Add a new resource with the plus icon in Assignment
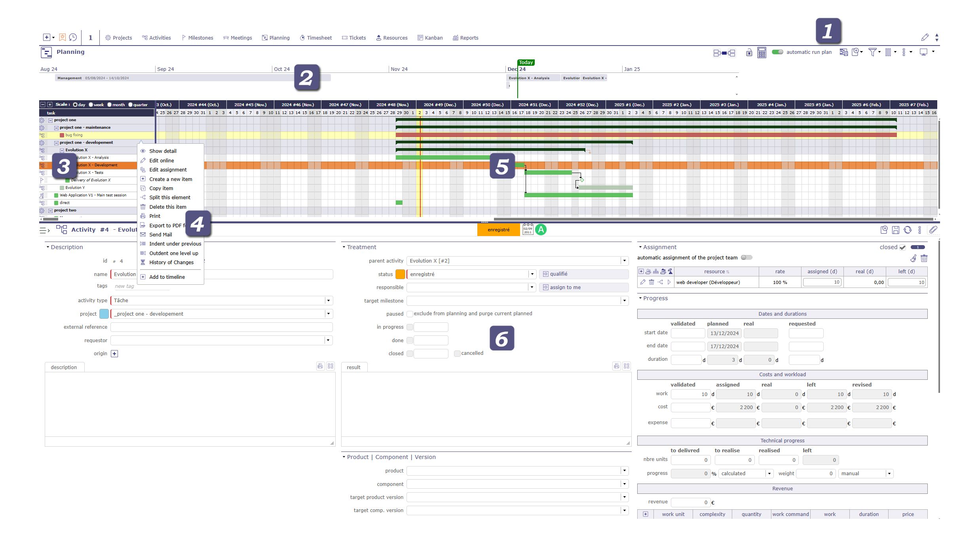 tap(641, 271)
